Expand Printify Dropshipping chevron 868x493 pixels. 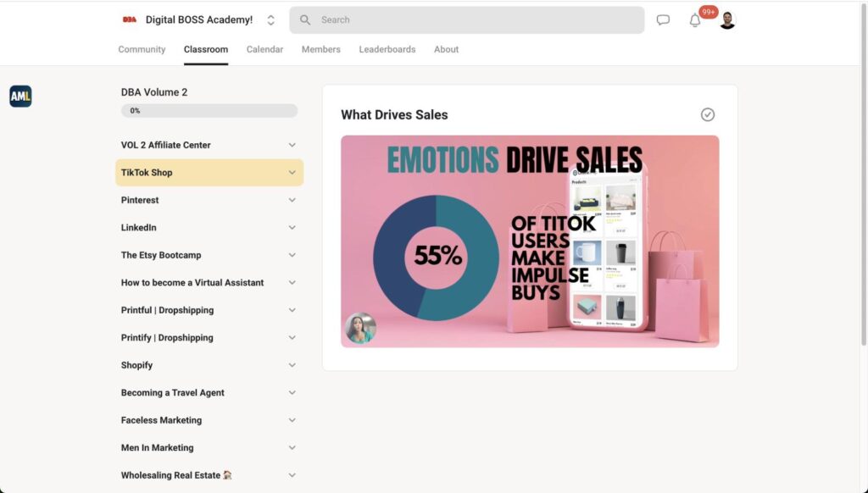(292, 337)
